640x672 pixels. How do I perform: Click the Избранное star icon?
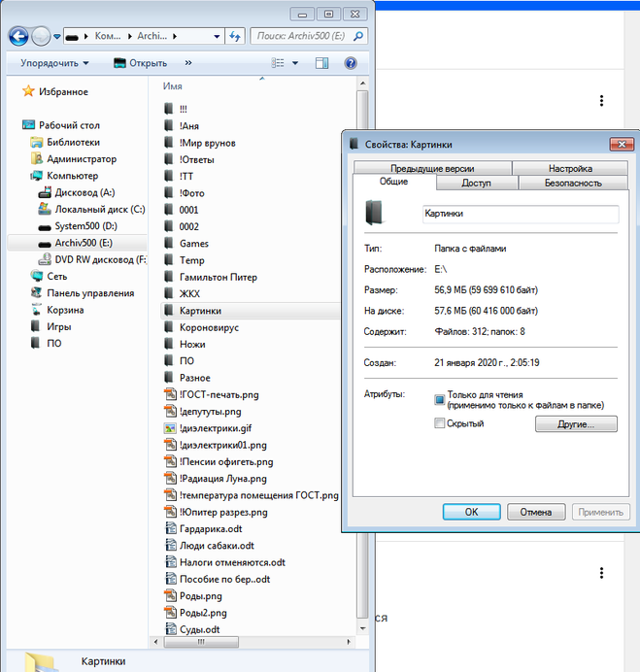pyautogui.click(x=28, y=91)
